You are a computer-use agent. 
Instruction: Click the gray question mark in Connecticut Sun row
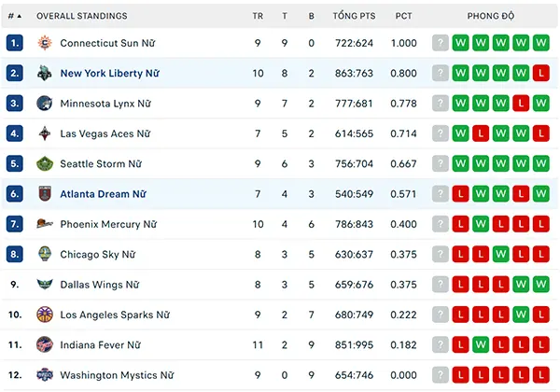pyautogui.click(x=441, y=43)
